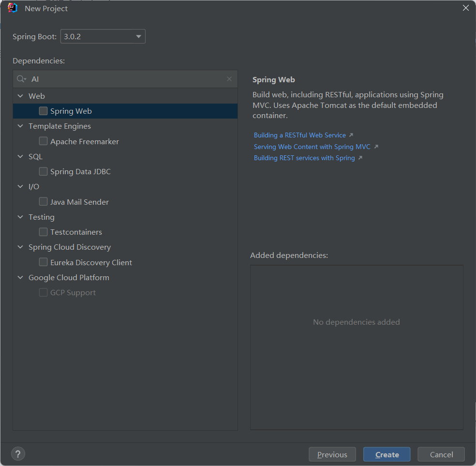This screenshot has width=476, height=466.
Task: Collapse the SQL category chevron
Action: pos(20,156)
